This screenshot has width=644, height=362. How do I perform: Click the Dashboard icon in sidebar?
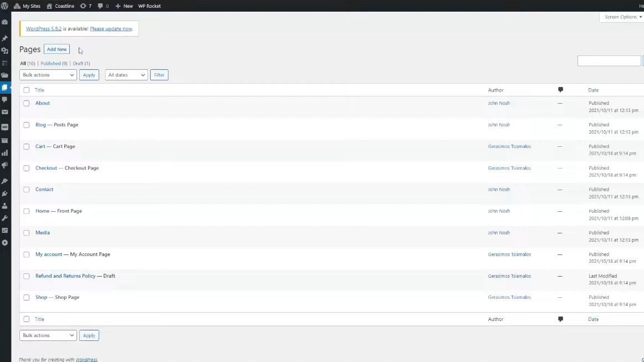click(x=5, y=22)
